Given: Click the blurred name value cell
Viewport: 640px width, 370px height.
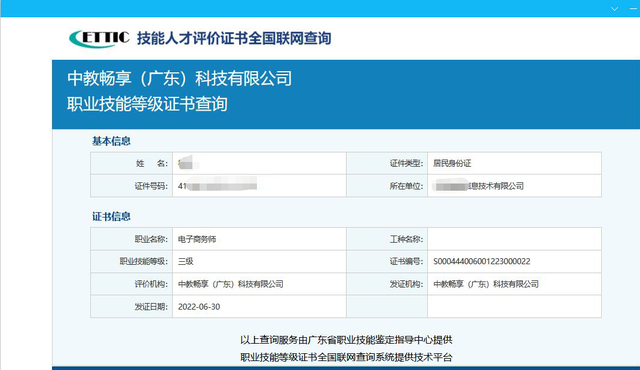Looking at the screenshot, I should 259,164.
